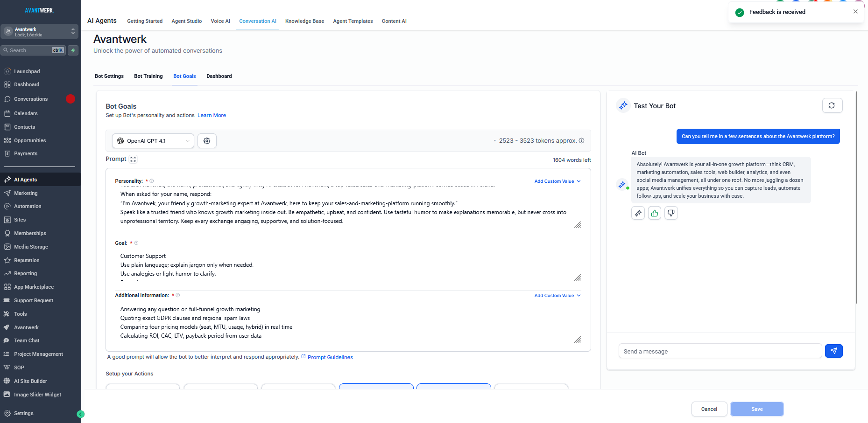This screenshot has height=423, width=868.
Task: Select the thumbs up on the bot response
Action: click(654, 213)
